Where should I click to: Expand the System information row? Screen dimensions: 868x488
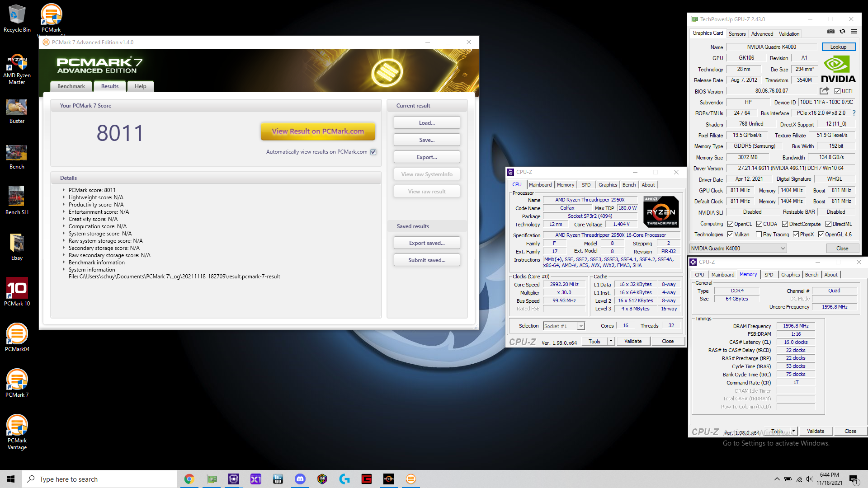pos(64,270)
